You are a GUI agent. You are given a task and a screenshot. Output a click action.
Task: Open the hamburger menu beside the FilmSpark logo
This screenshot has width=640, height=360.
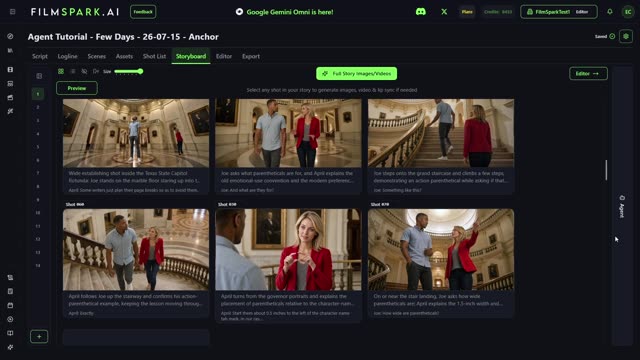13,12
